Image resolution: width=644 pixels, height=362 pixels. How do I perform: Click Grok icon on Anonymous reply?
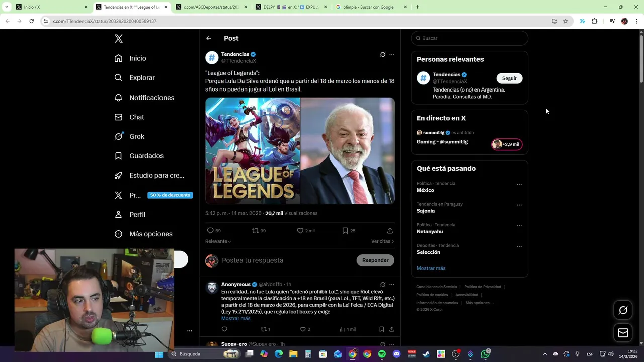click(x=383, y=284)
